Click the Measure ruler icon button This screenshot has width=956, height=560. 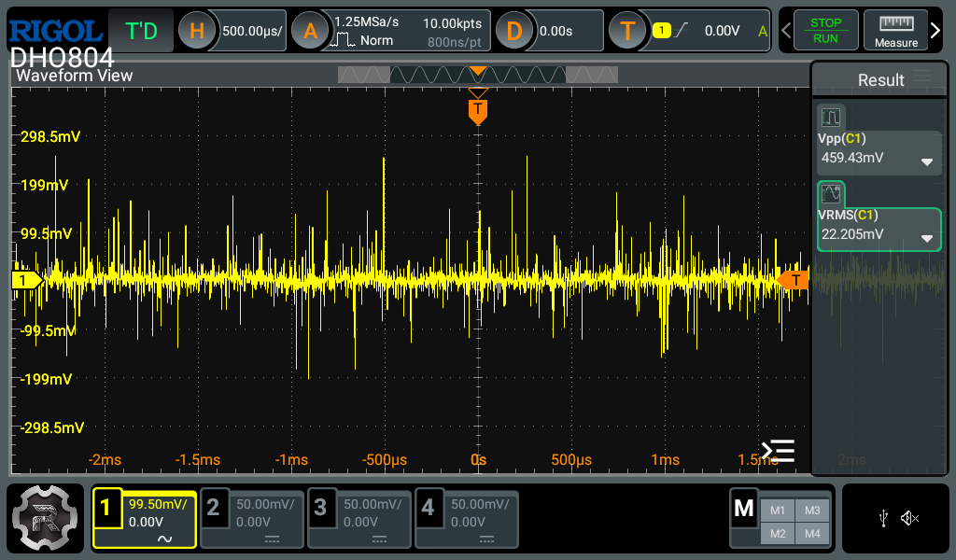click(895, 31)
